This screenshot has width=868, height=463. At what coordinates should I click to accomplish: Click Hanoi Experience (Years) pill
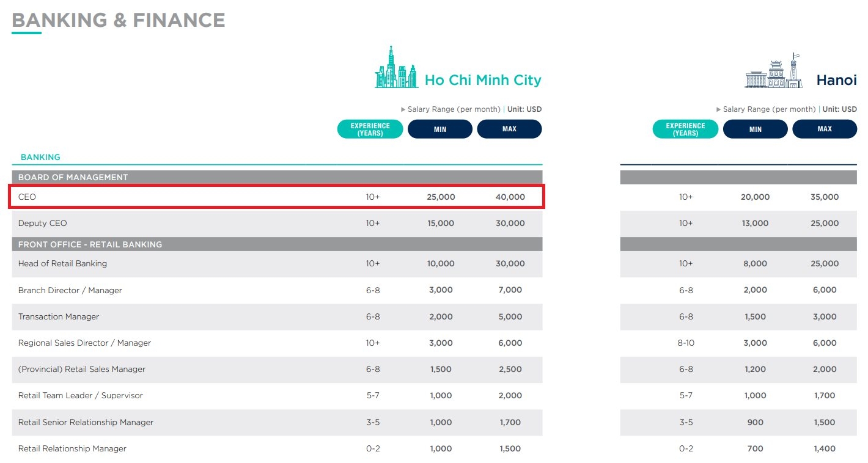point(685,129)
